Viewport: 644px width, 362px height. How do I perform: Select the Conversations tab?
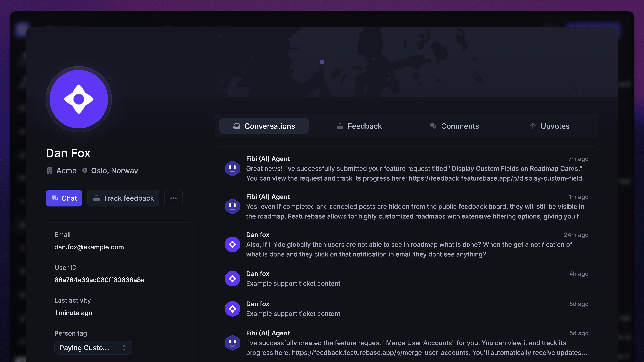(264, 126)
